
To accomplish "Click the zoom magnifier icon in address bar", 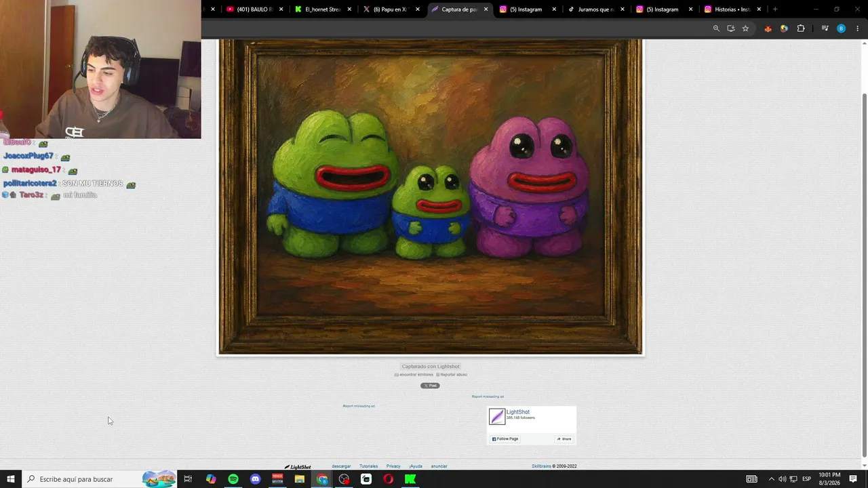I will [716, 28].
